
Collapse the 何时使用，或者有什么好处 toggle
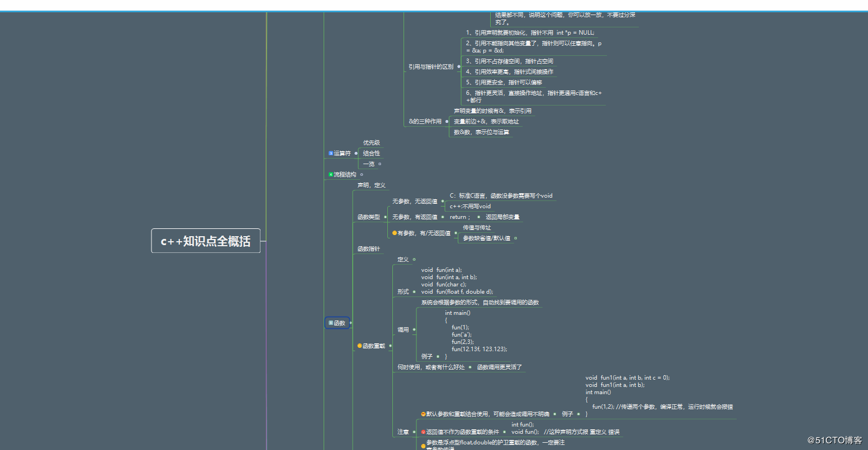click(470, 367)
